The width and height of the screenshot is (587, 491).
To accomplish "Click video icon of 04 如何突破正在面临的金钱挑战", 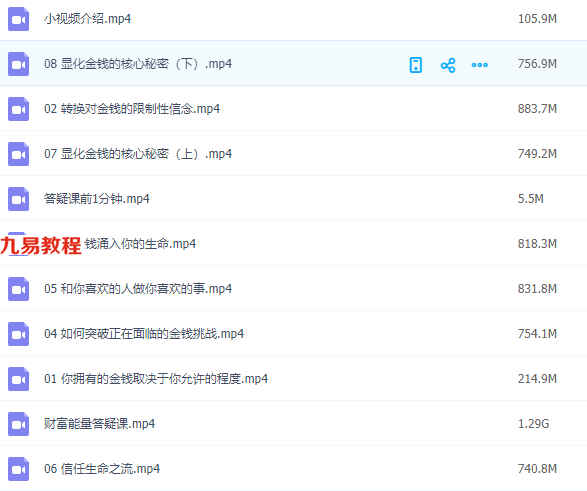I will point(18,334).
